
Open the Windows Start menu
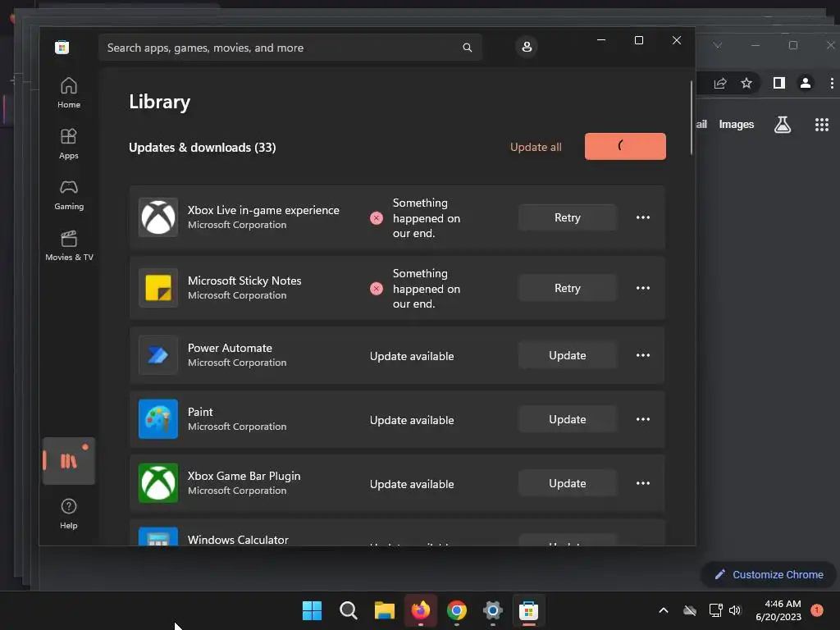coord(312,610)
